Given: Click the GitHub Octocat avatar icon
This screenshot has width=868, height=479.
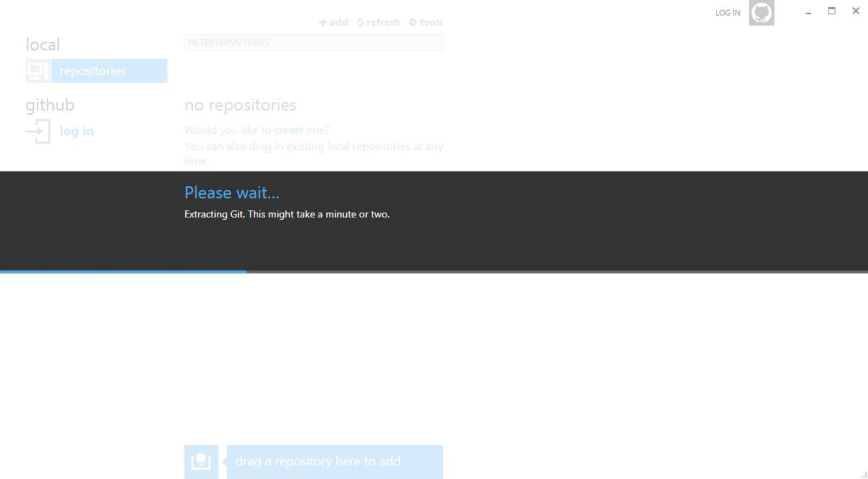Looking at the screenshot, I should (x=761, y=13).
